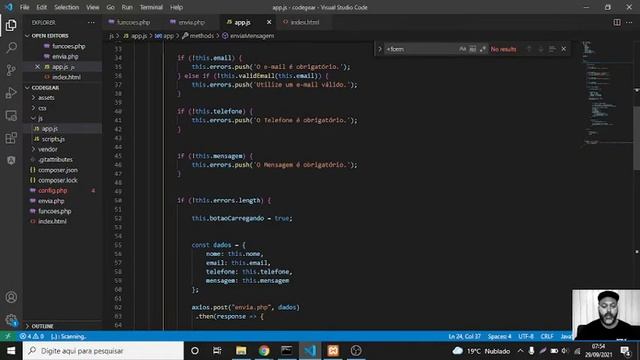This screenshot has height=360, width=640.
Task: Close the find widget
Action: pyautogui.click(x=564, y=49)
